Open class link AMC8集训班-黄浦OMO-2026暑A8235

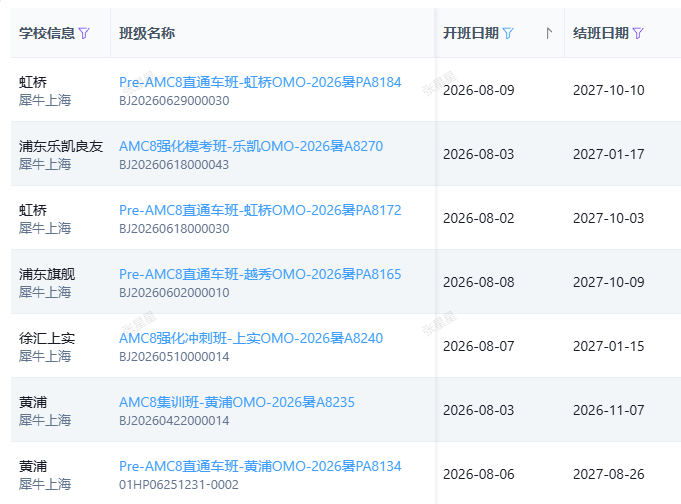click(x=237, y=402)
